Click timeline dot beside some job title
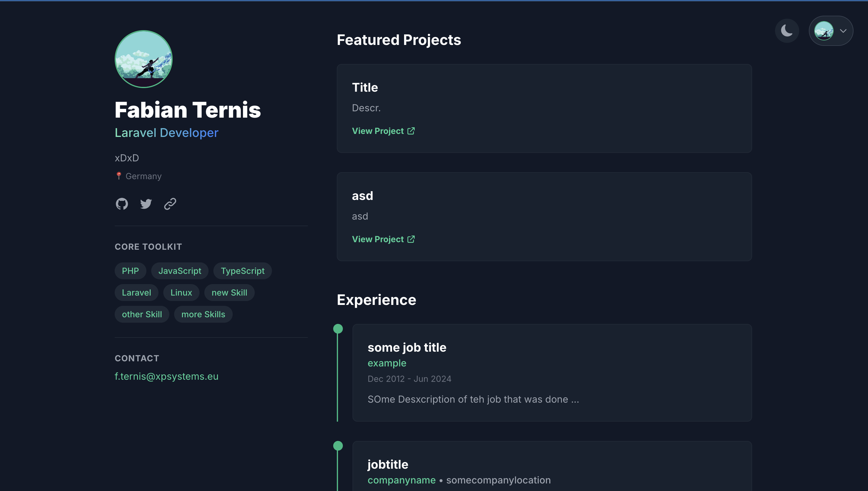 click(x=338, y=328)
